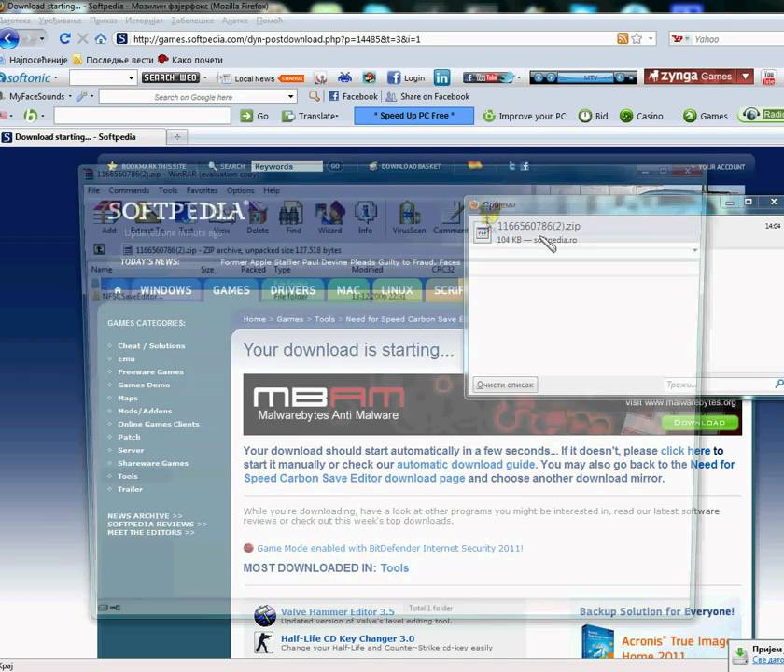The width and height of the screenshot is (784, 672).
Task: Click WinRAR up-folder arrow icon
Action: pyautogui.click(x=100, y=249)
